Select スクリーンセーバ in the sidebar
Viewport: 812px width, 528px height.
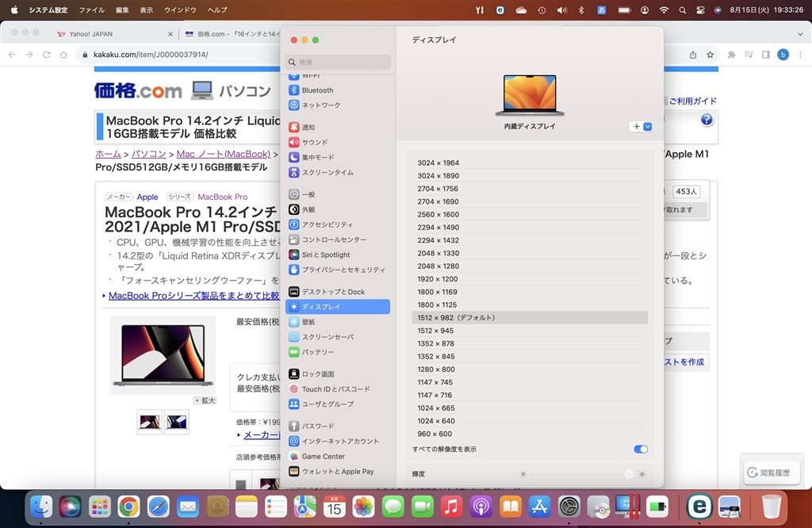coord(338,336)
